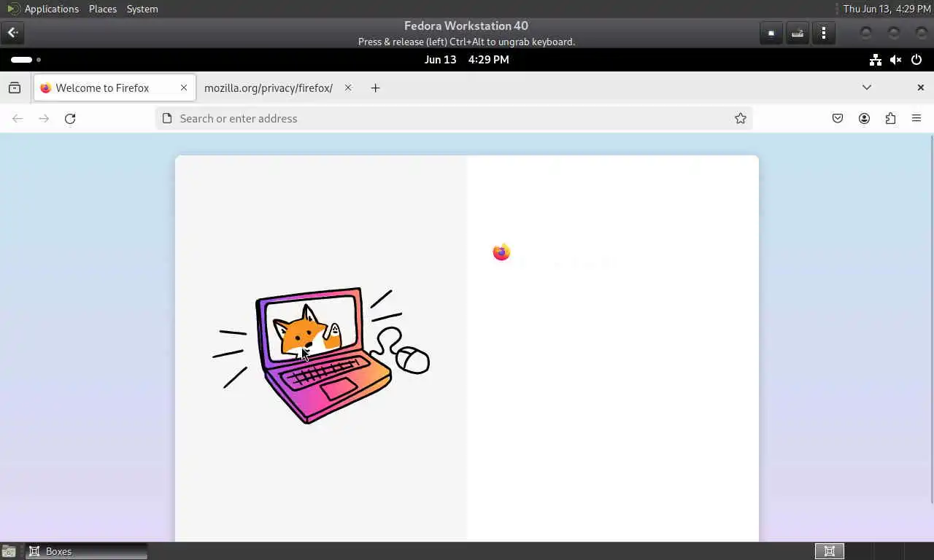Viewport: 934px width, 560px height.
Task: Click the power icon in Fedora top bar
Action: (916, 60)
